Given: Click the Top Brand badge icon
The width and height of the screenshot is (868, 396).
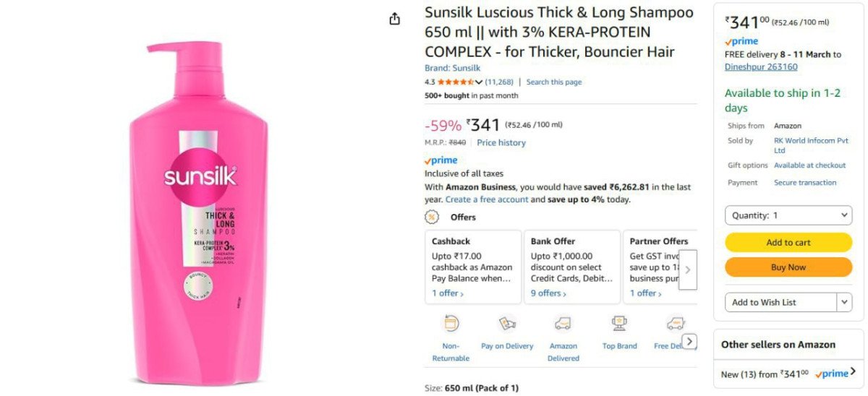Looking at the screenshot, I should click(x=619, y=324).
